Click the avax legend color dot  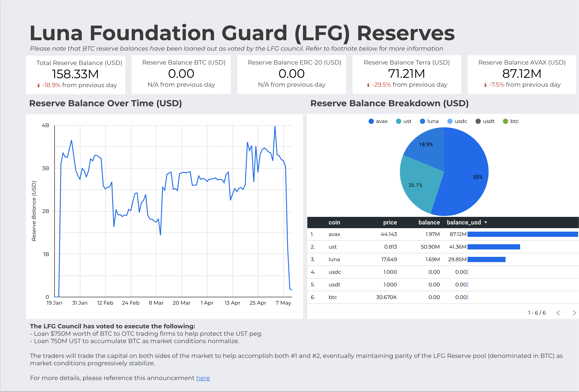tap(371, 121)
